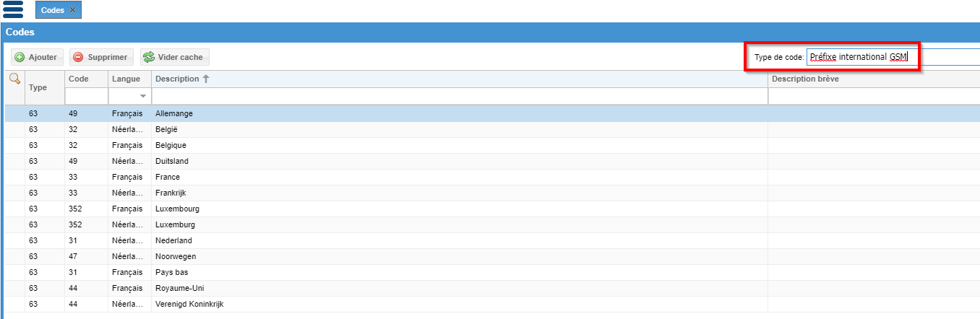Viewport: 980px width, 319px height.
Task: Select the Royaume-Uni row
Action: pyautogui.click(x=492, y=288)
